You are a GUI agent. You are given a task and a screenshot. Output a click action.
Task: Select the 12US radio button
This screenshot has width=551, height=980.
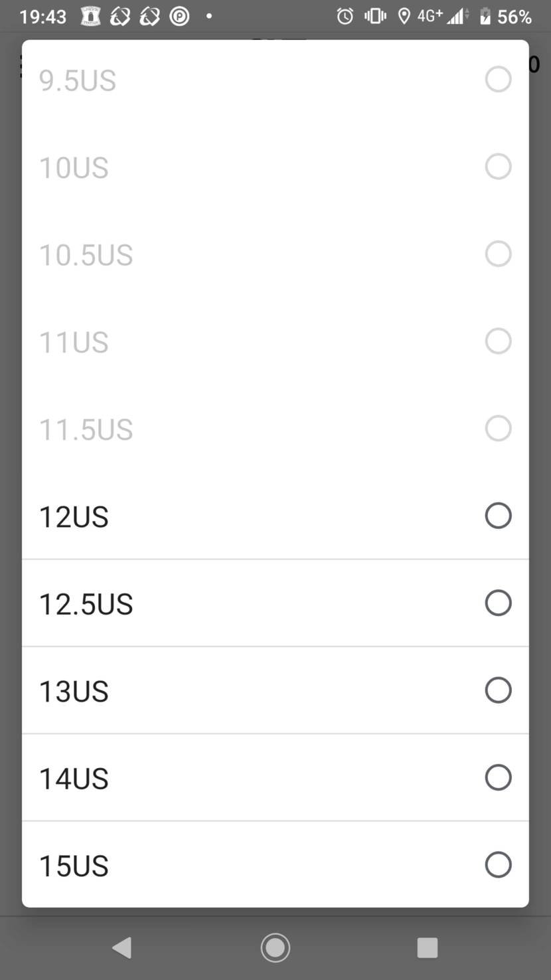tap(498, 516)
